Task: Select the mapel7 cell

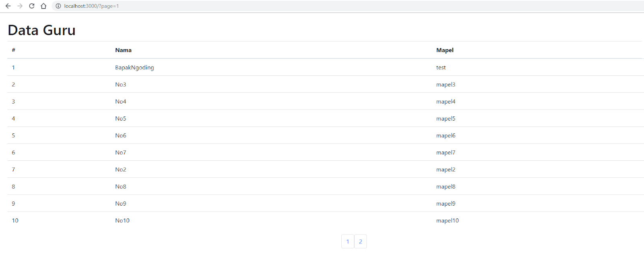Action: click(446, 152)
